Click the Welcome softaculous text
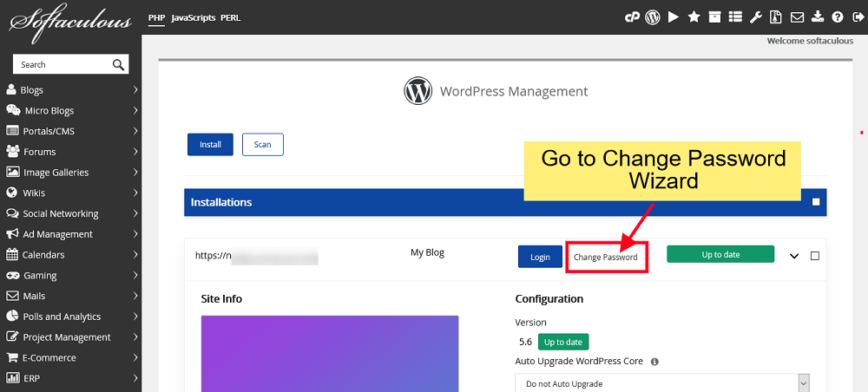The image size is (868, 392). [x=810, y=41]
